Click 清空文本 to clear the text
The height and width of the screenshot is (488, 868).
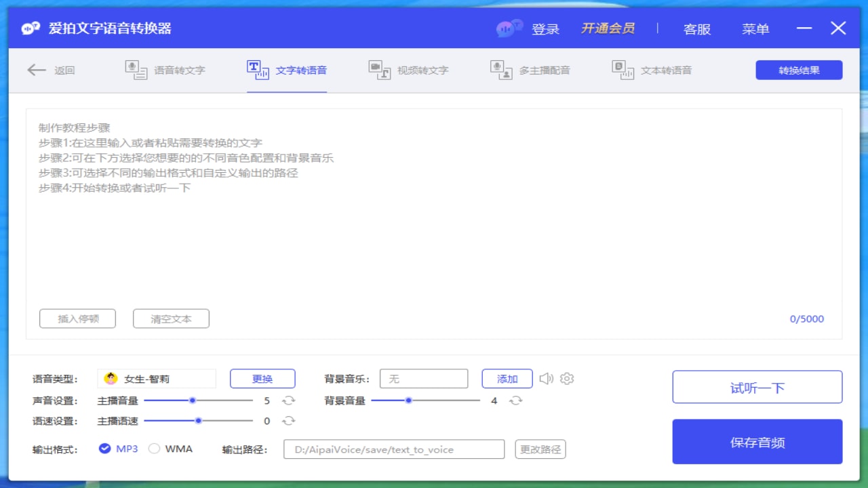[171, 318]
